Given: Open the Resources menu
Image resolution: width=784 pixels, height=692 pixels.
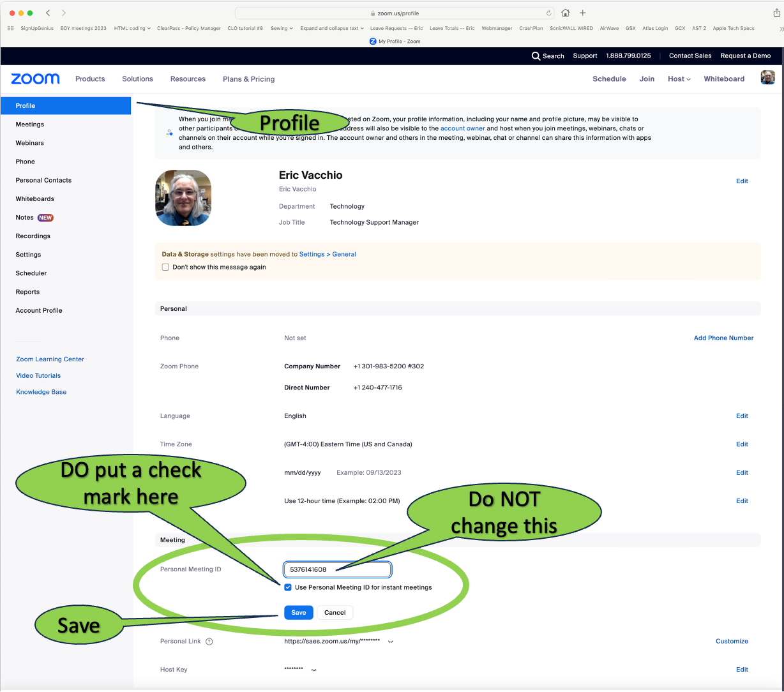Looking at the screenshot, I should pyautogui.click(x=188, y=79).
